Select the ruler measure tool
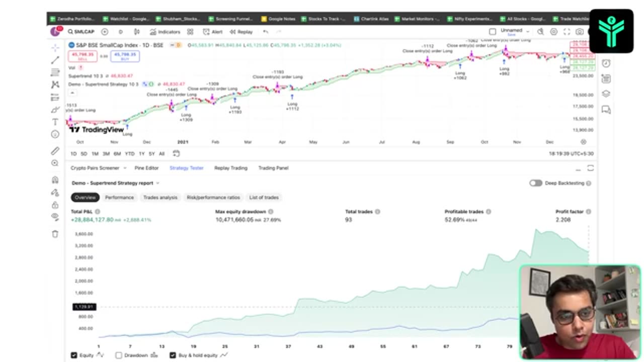The width and height of the screenshot is (644, 362). pyautogui.click(x=55, y=151)
